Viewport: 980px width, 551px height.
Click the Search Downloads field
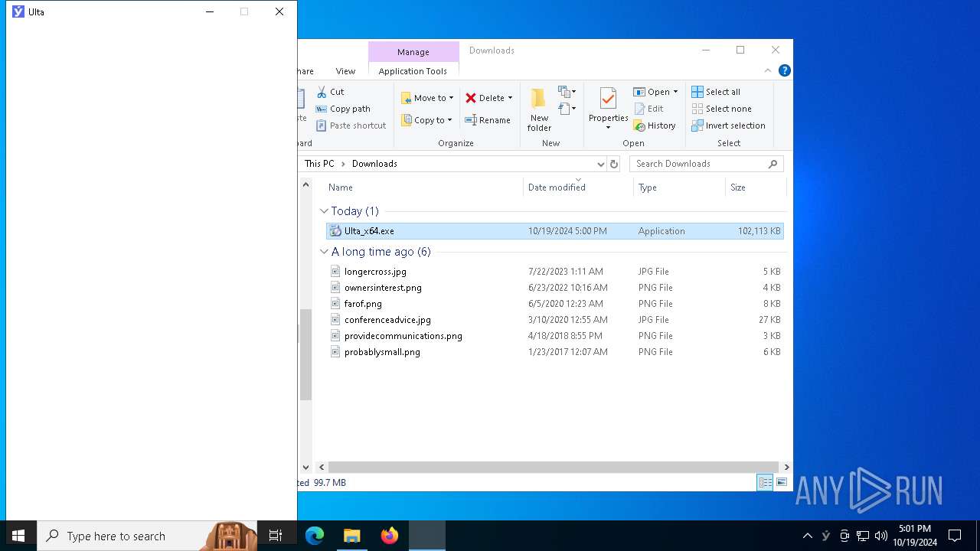click(706, 164)
